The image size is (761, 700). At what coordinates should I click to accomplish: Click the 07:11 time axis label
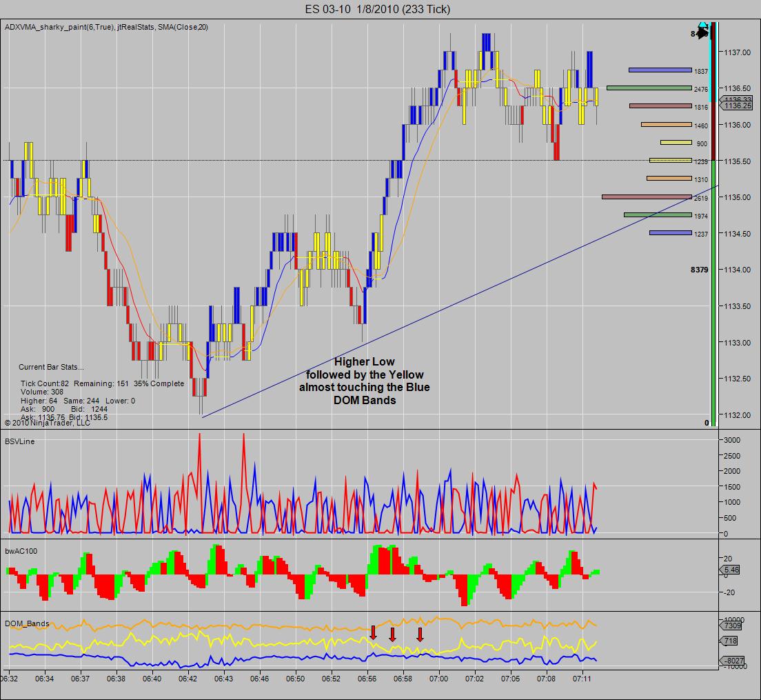point(582,679)
